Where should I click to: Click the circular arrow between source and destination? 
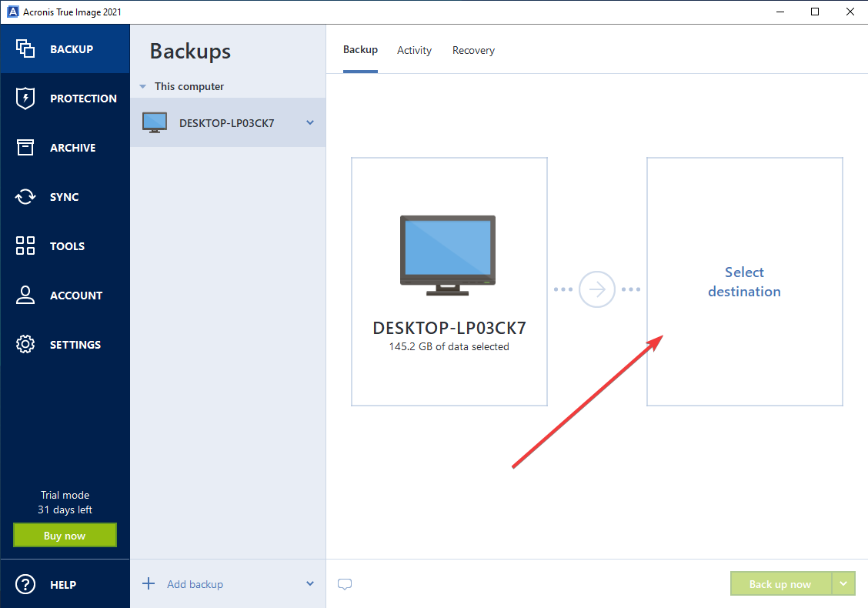click(x=597, y=289)
